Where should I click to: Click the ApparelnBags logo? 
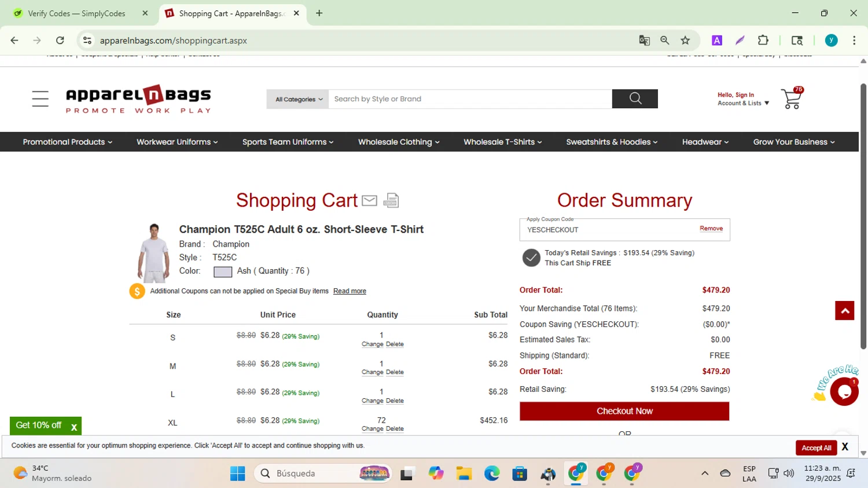coord(138,99)
